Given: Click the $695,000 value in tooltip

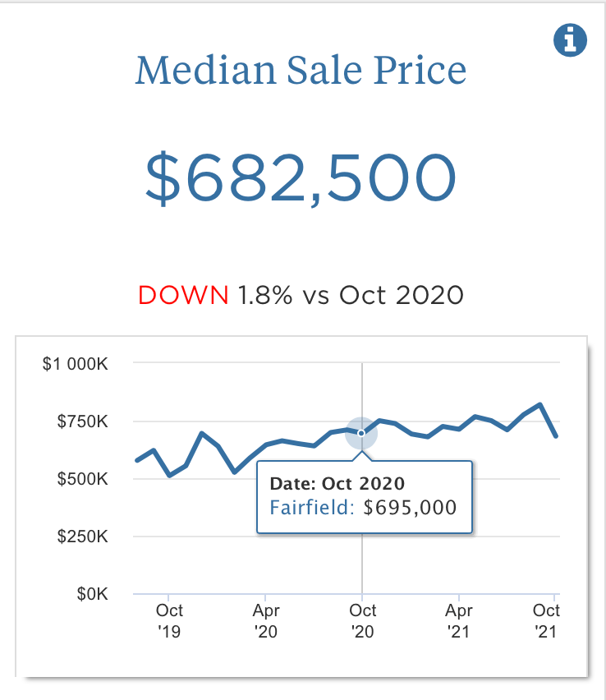Looking at the screenshot, I should [x=410, y=507].
